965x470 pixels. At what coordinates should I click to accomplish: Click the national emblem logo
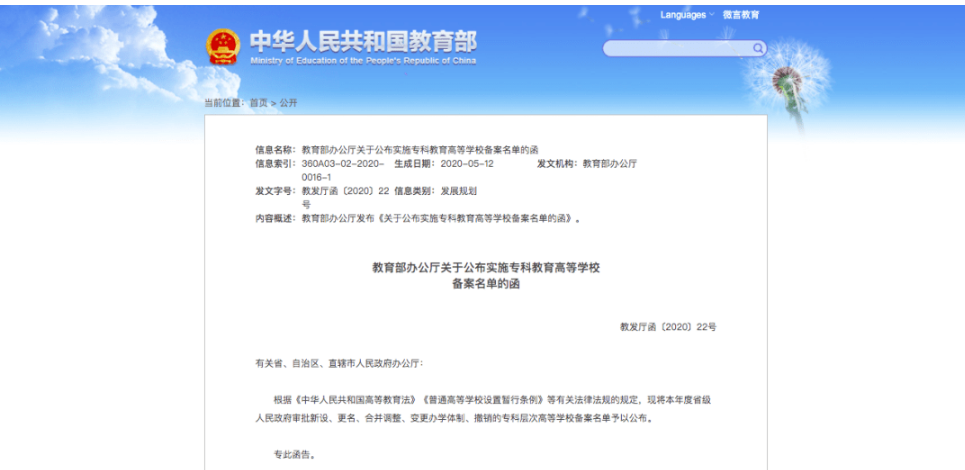coord(223,46)
